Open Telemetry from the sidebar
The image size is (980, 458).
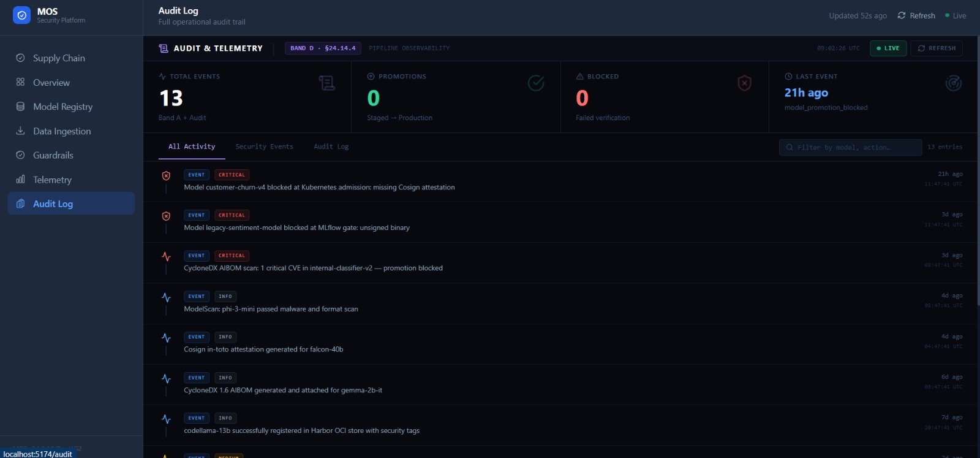pyautogui.click(x=71, y=180)
